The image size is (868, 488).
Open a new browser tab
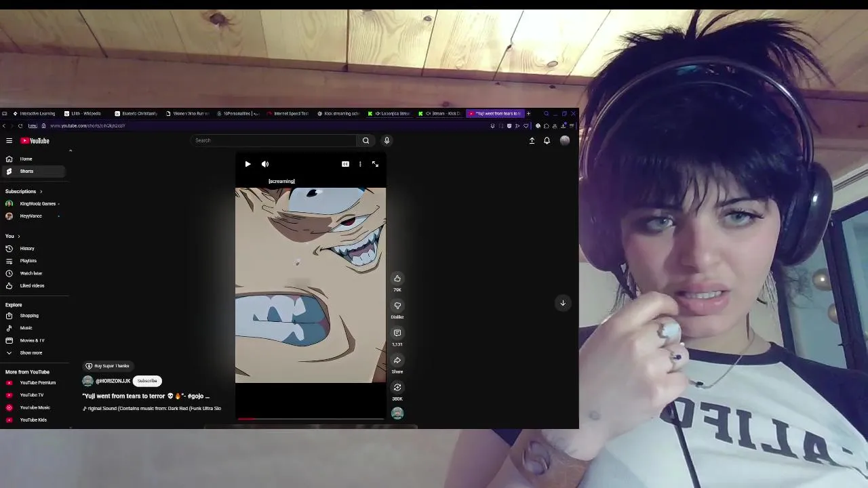[528, 113]
